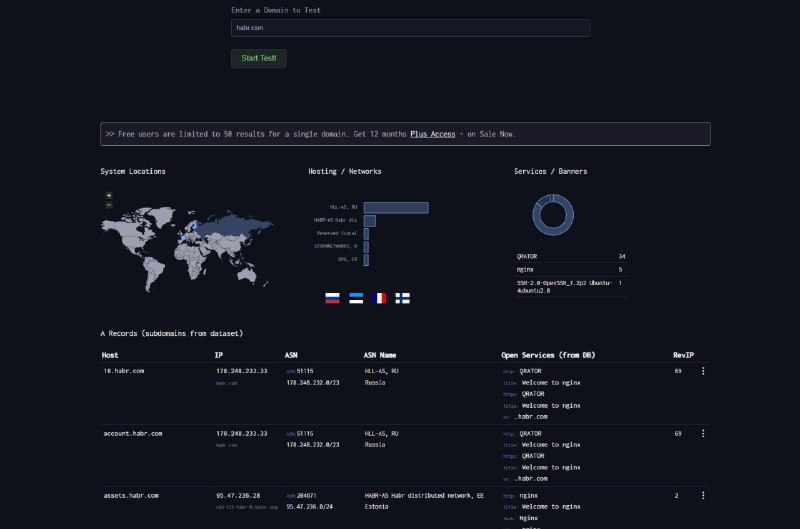This screenshot has width=800, height=529.
Task: Click the ASN Name column header
Action: (380, 355)
